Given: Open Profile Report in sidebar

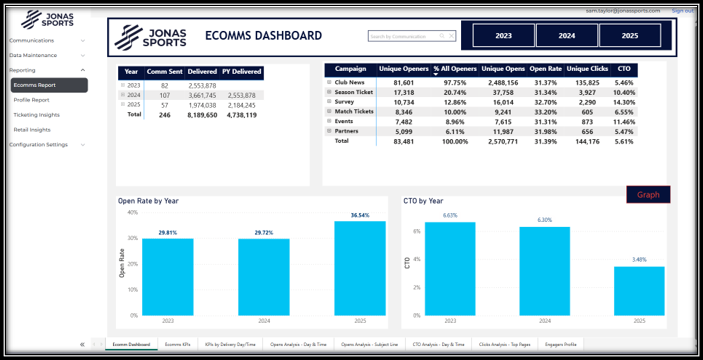Looking at the screenshot, I should (31, 100).
